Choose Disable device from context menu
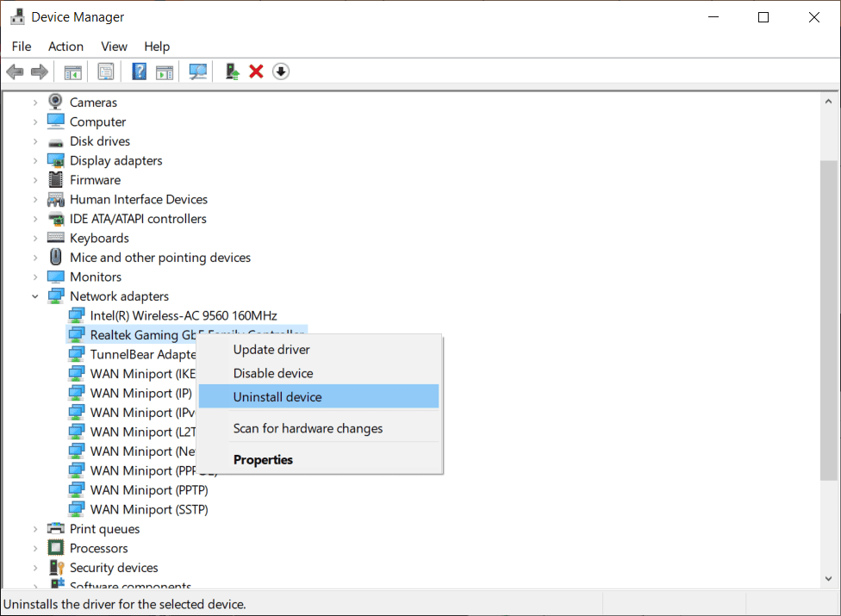This screenshot has width=841, height=616. click(x=319, y=373)
